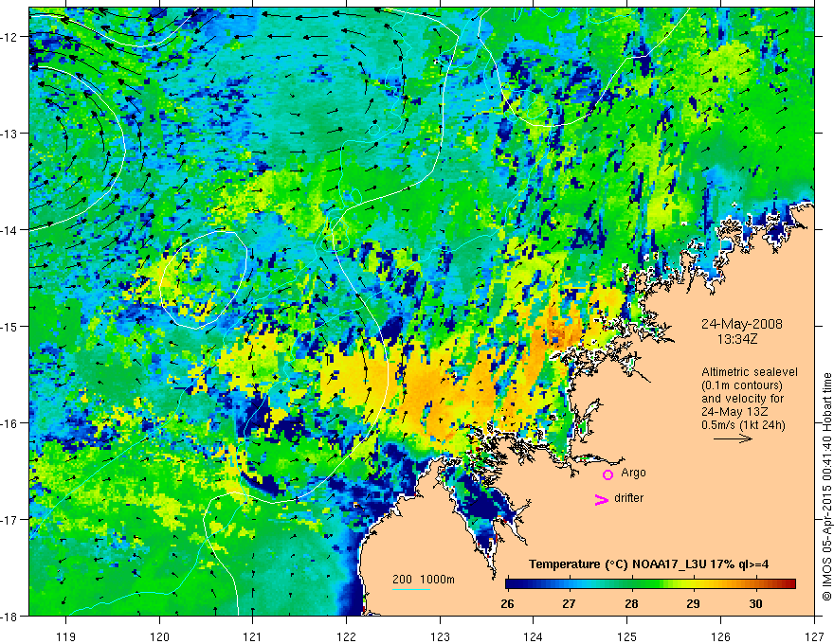Click the latitude axis label -13
This screenshot has width=834, height=644.
[9, 134]
